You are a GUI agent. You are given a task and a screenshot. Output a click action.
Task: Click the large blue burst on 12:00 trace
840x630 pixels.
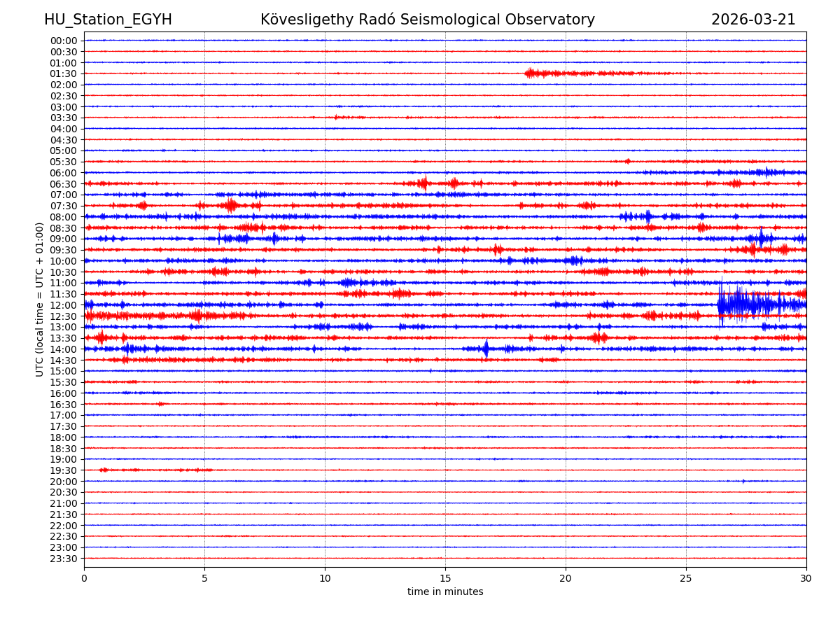[x=749, y=304]
